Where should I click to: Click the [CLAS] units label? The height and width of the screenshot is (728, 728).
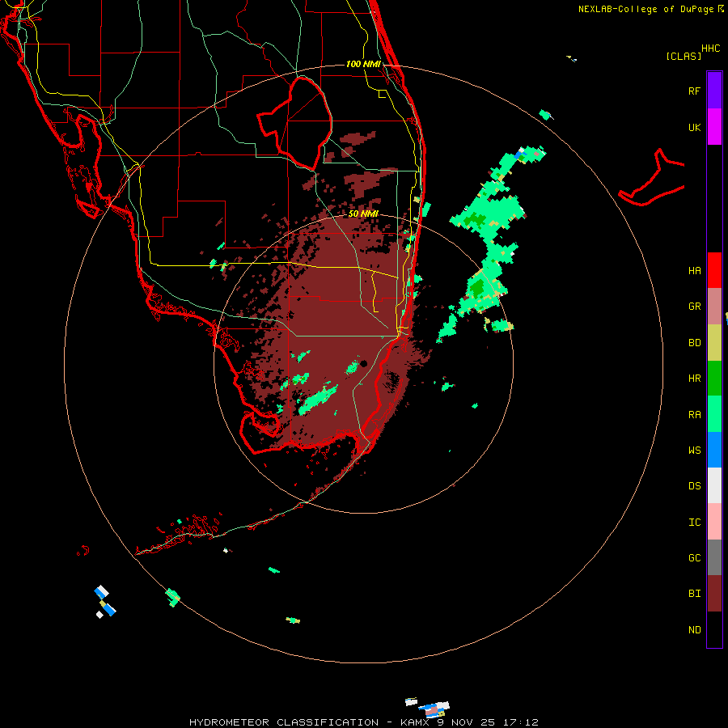(x=684, y=57)
